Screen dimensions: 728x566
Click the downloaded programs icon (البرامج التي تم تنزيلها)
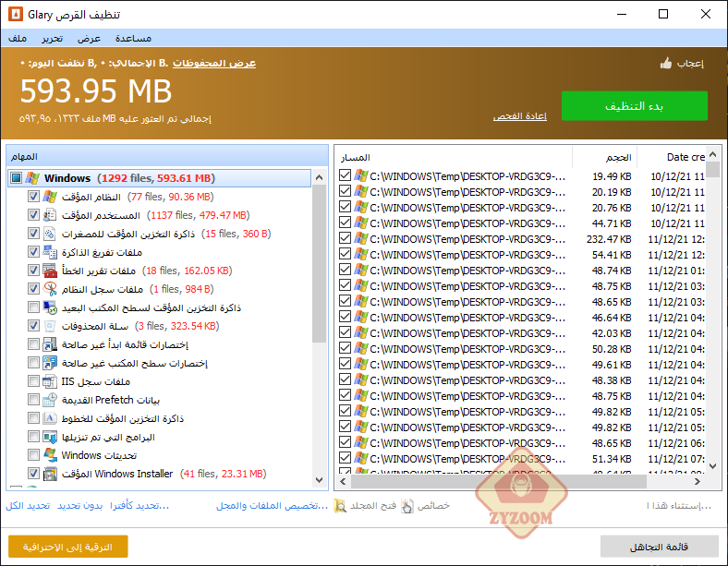[50, 437]
